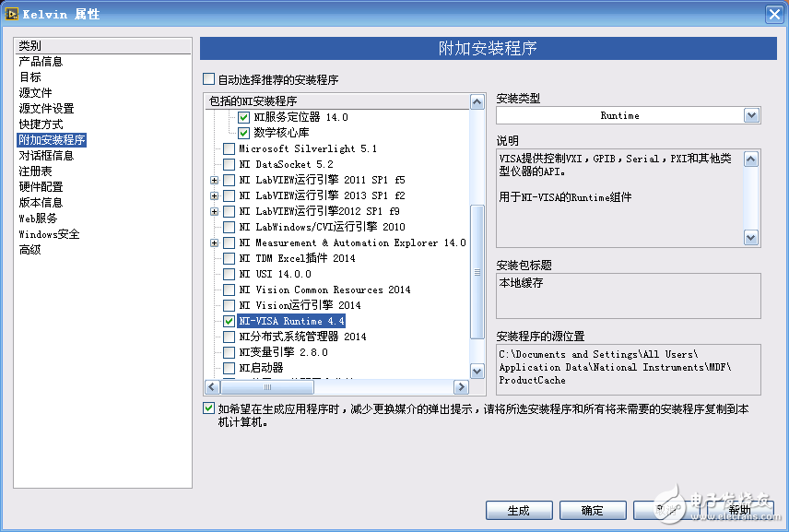Screen dimensions: 789x532
Task: Click the 生成 build button
Action: tap(519, 511)
